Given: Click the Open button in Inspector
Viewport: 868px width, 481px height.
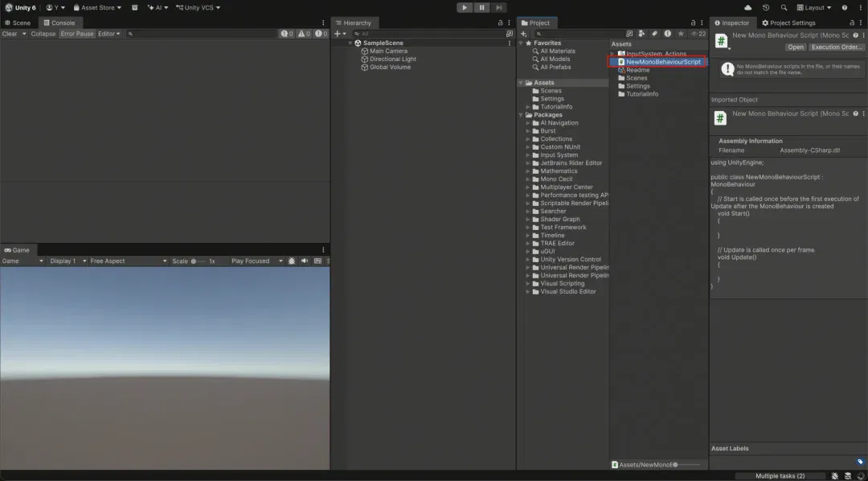Looking at the screenshot, I should (x=796, y=47).
